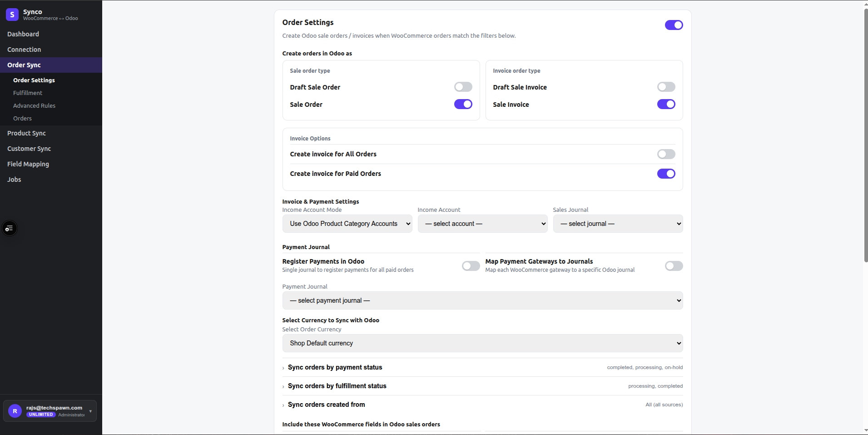Enable Create invoice for All Orders
The width and height of the screenshot is (868, 435).
point(666,154)
